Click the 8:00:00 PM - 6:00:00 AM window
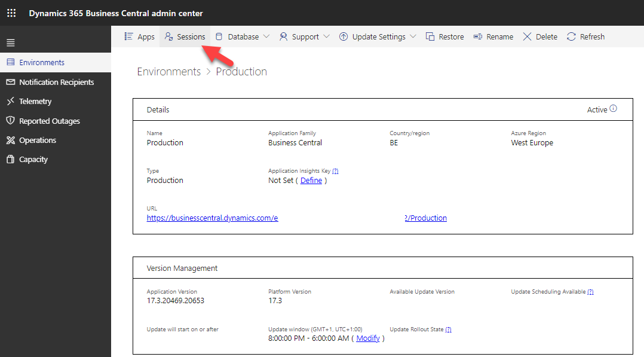 (308, 338)
